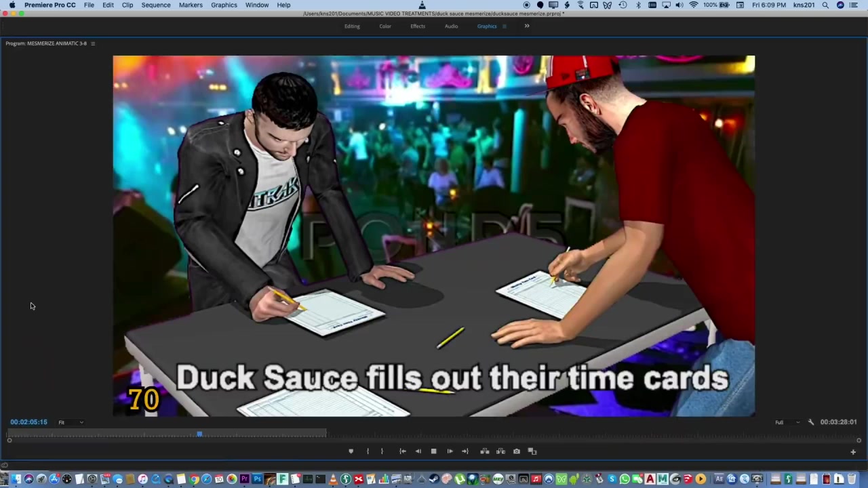
Task: Stop playback with the stop button
Action: pyautogui.click(x=434, y=451)
